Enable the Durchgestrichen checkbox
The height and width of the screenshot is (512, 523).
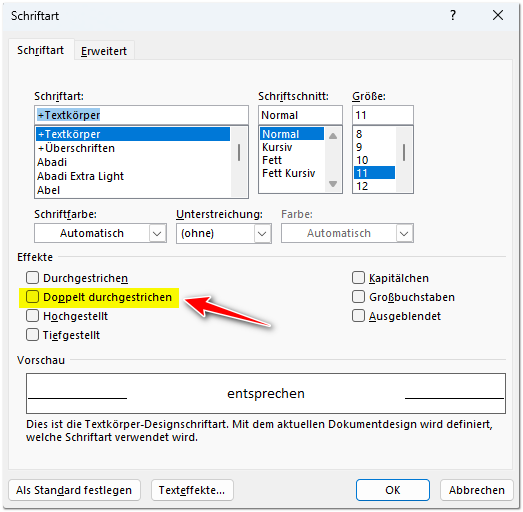(x=32, y=278)
